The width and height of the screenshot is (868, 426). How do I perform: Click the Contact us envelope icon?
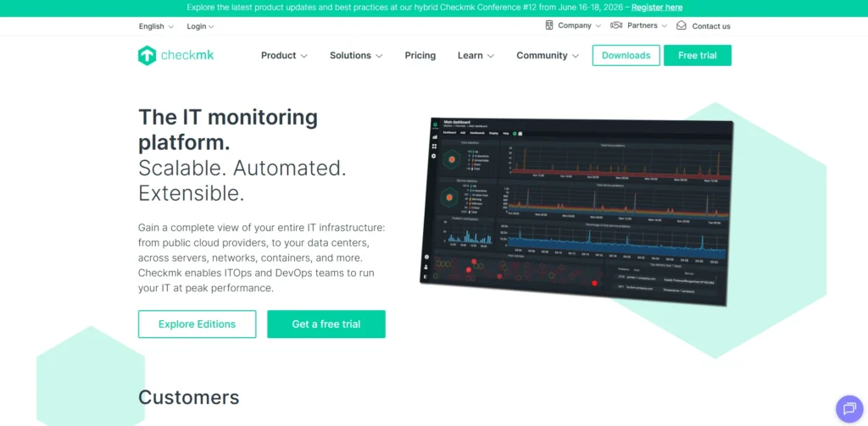pos(682,25)
